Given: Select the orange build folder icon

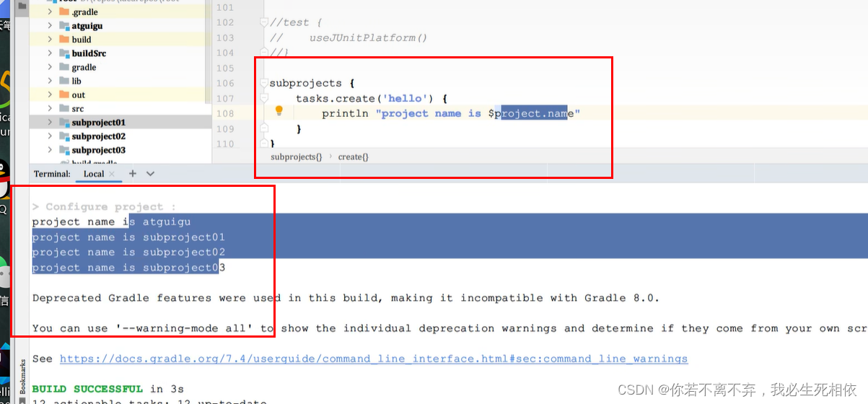Looking at the screenshot, I should pos(64,40).
